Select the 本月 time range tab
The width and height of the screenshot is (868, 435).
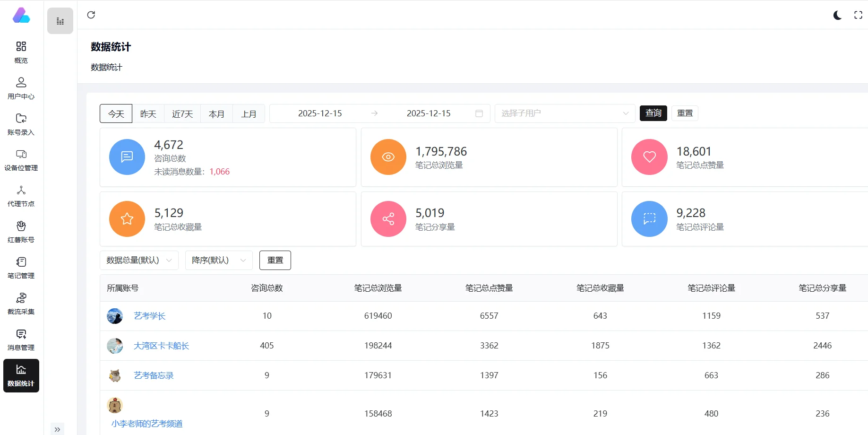[216, 113]
